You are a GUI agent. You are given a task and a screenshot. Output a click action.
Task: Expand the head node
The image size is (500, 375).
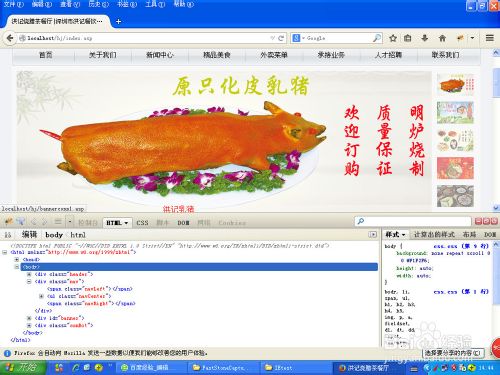[17, 260]
